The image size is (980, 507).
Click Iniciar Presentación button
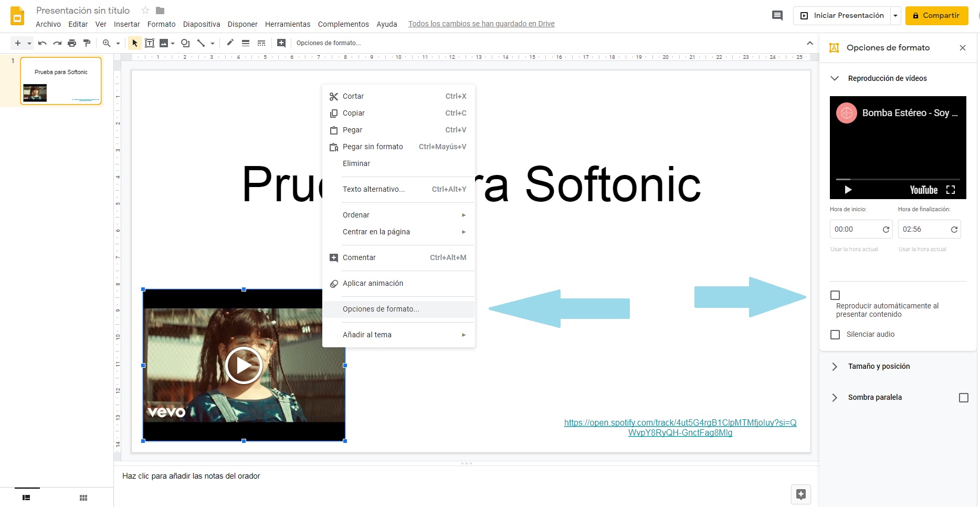point(842,16)
